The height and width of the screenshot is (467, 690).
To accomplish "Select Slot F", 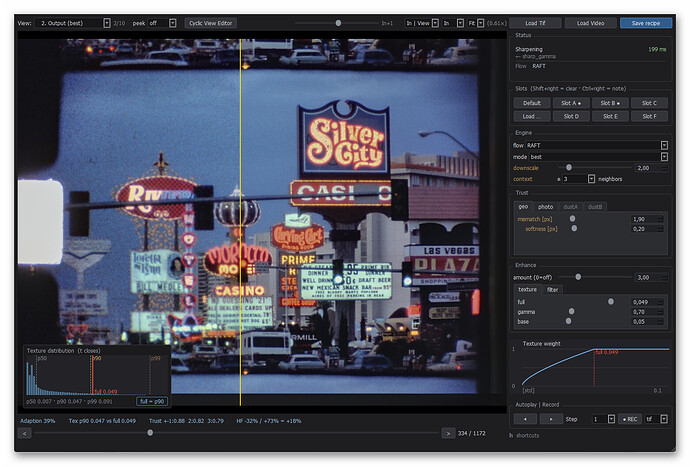I will pos(649,117).
